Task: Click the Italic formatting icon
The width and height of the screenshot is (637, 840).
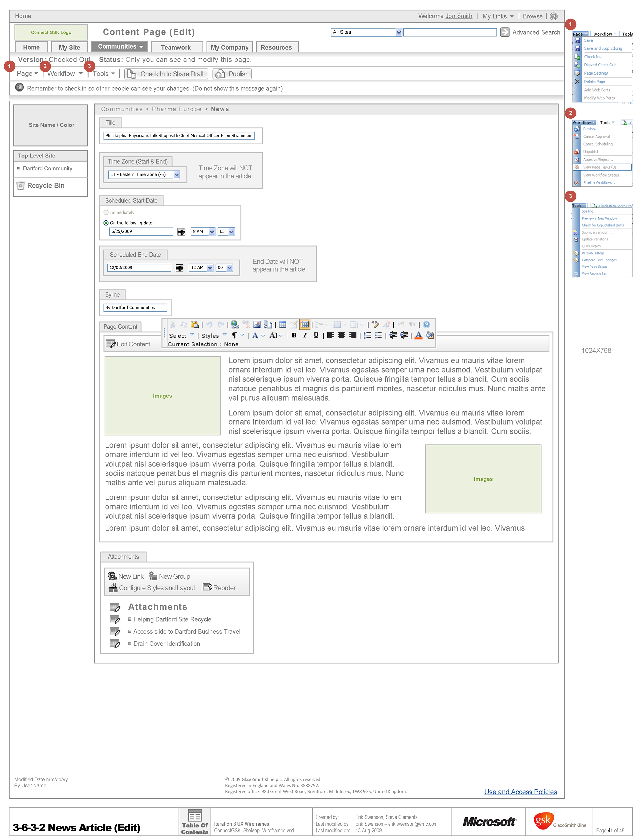Action: coord(305,335)
